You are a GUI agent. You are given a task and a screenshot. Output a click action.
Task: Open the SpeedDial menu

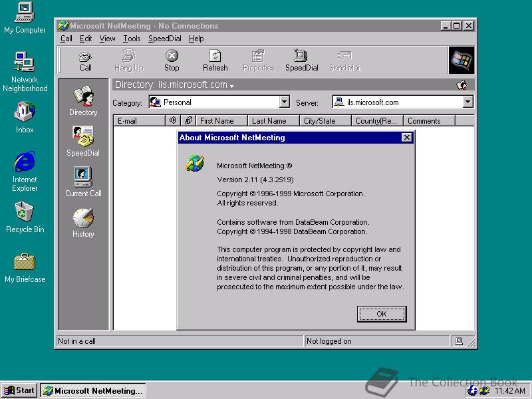pos(164,39)
